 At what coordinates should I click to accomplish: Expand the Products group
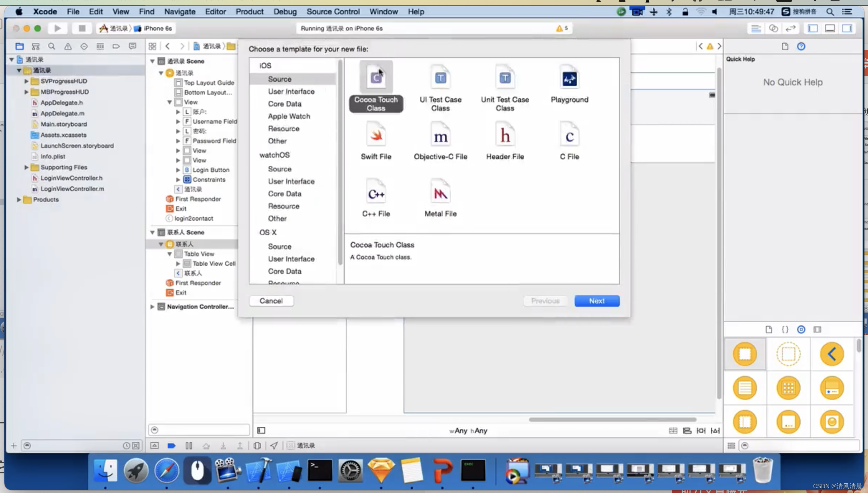(19, 200)
